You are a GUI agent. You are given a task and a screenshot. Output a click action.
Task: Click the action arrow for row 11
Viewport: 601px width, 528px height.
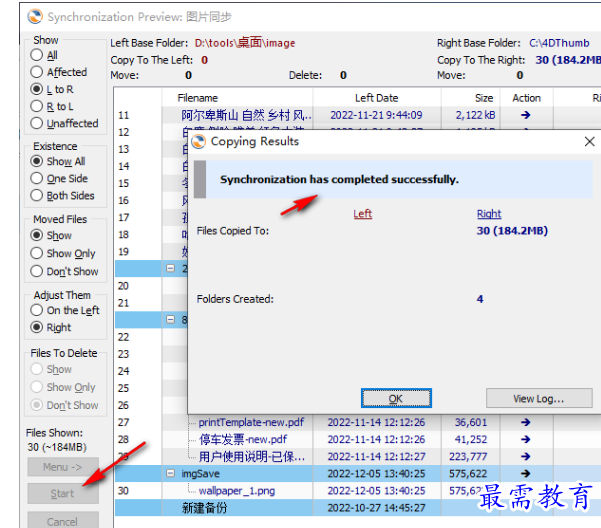point(526,115)
